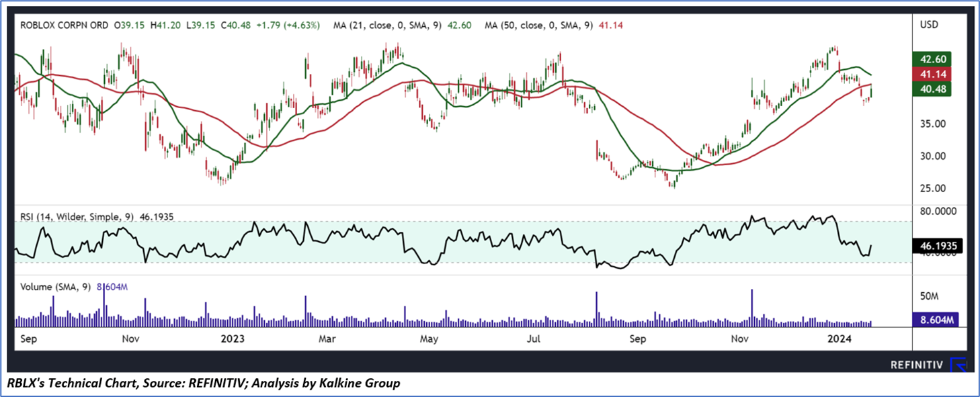Click the Mar time axis label
This screenshot has width=980, height=397.
[x=327, y=339]
